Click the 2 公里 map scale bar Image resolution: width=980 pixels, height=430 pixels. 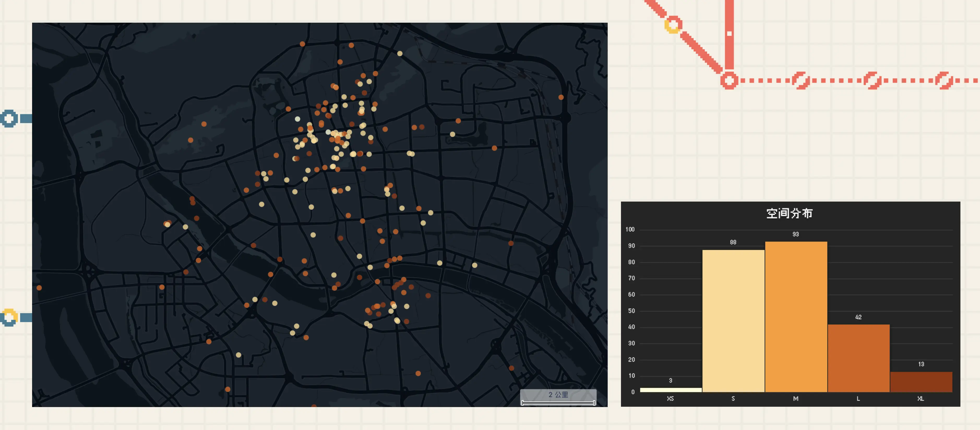558,397
